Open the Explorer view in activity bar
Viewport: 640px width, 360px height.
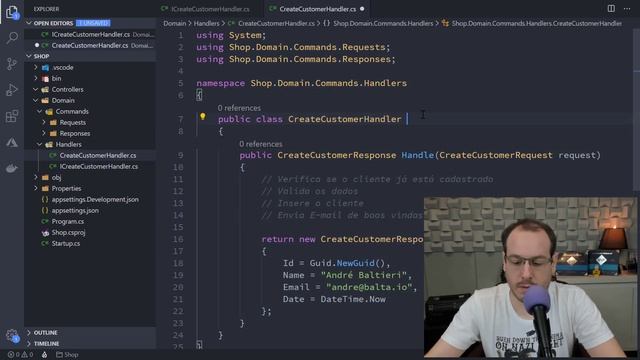12,12
